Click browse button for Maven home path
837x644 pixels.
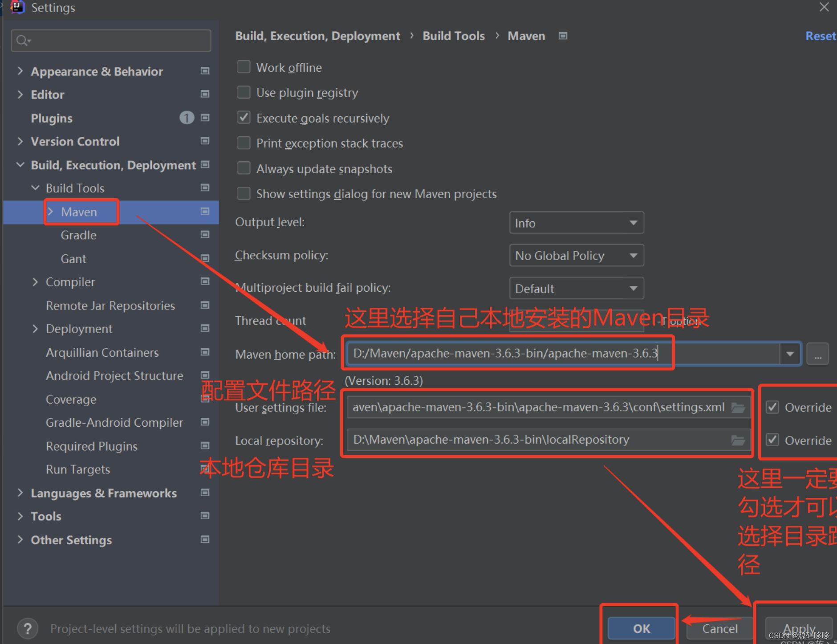click(x=818, y=354)
